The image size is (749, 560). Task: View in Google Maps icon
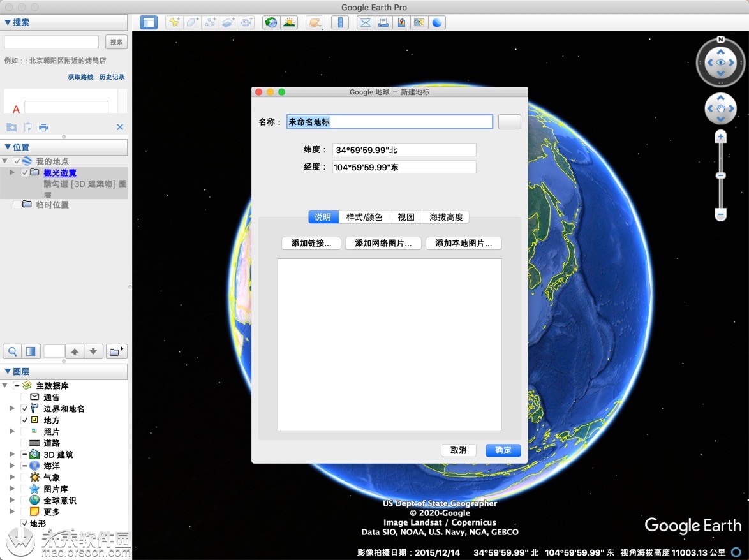click(419, 22)
